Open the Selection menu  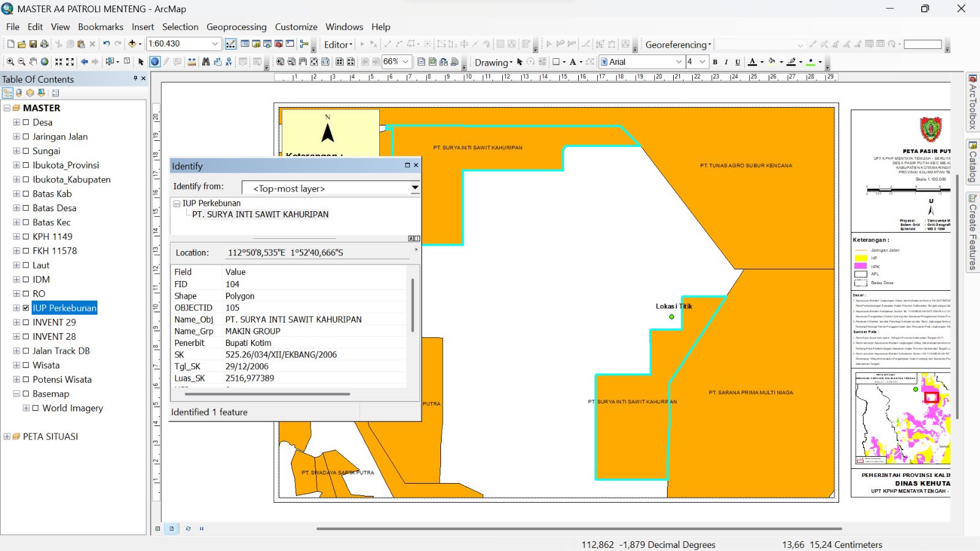(x=180, y=27)
